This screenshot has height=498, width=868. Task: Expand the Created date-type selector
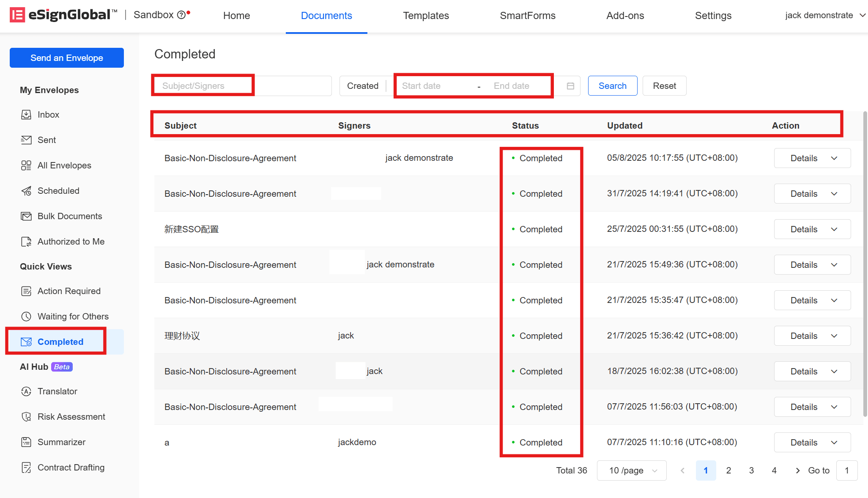[364, 86]
